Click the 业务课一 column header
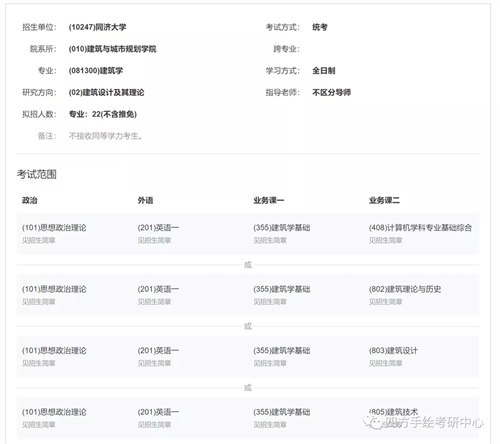The height and width of the screenshot is (444, 500). (x=269, y=200)
